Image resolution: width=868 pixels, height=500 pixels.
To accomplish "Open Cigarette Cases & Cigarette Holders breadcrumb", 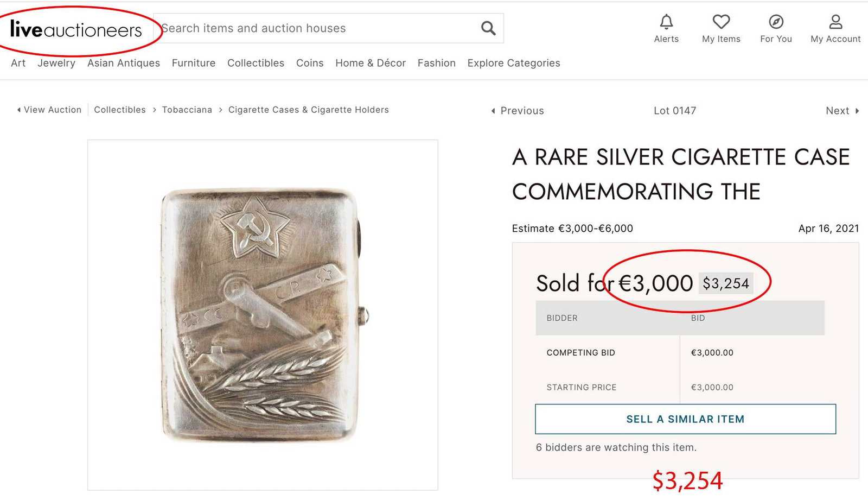I will coord(308,110).
